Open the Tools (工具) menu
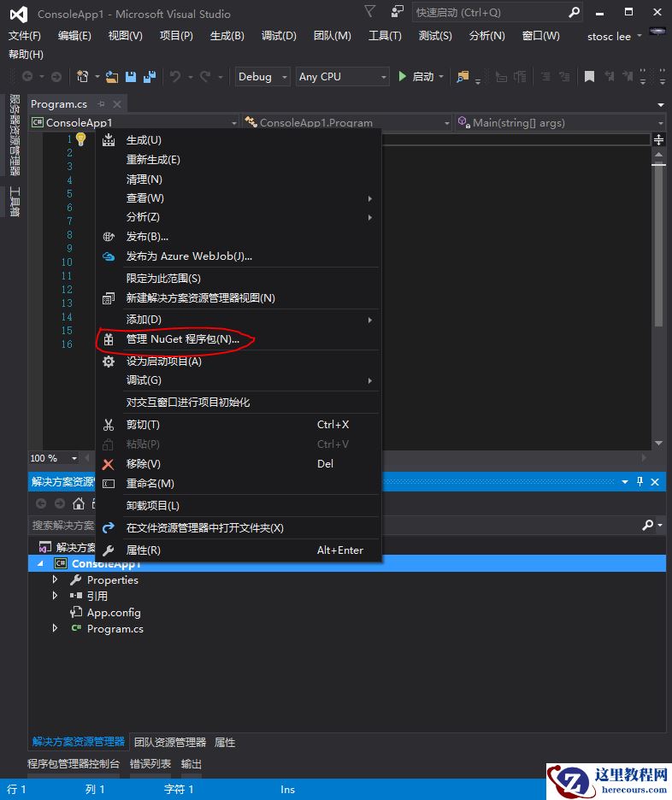 click(384, 35)
